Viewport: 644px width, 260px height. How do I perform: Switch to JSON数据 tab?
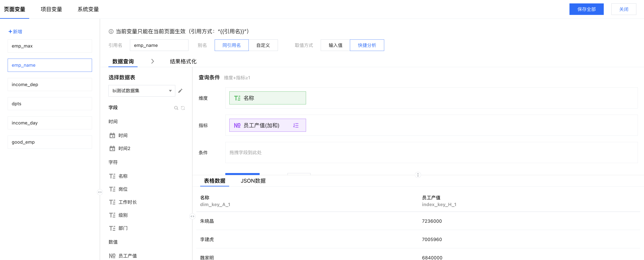[x=253, y=181]
